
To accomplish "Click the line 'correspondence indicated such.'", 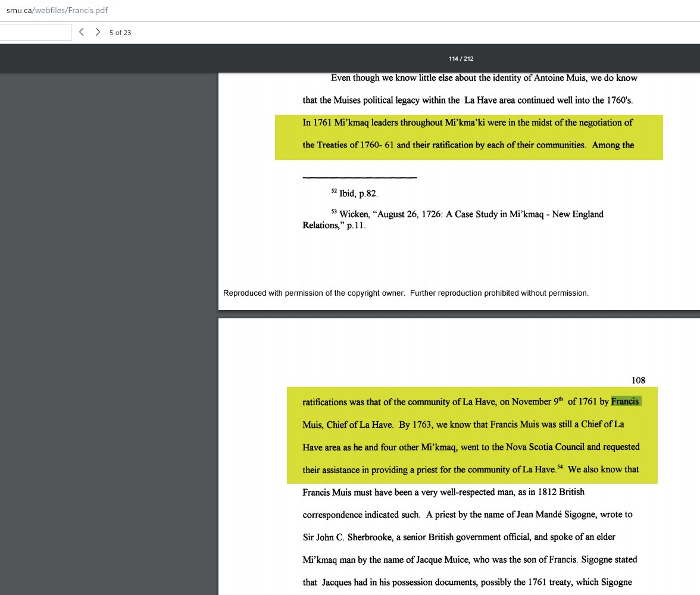I will click(x=467, y=515).
